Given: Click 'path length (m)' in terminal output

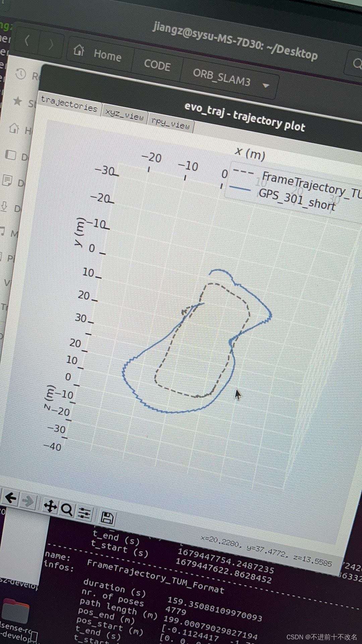Looking at the screenshot, I should 118,609.
